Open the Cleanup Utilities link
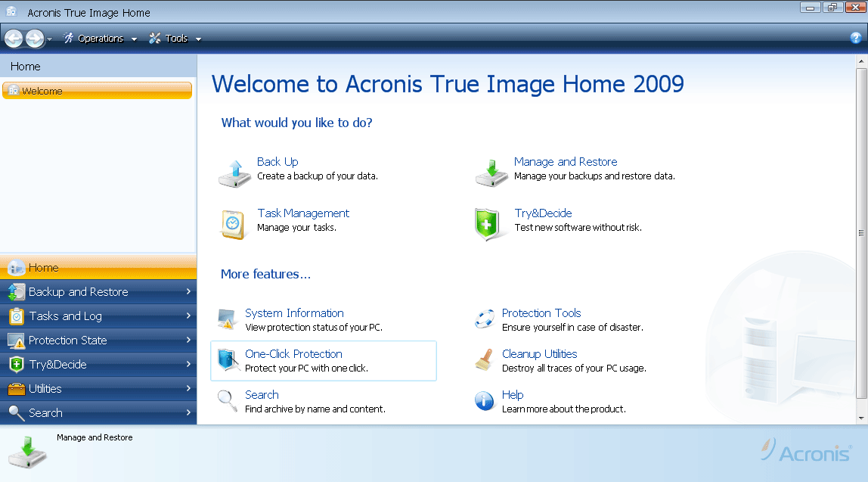Screen dimensions: 868x482 pos(540,354)
